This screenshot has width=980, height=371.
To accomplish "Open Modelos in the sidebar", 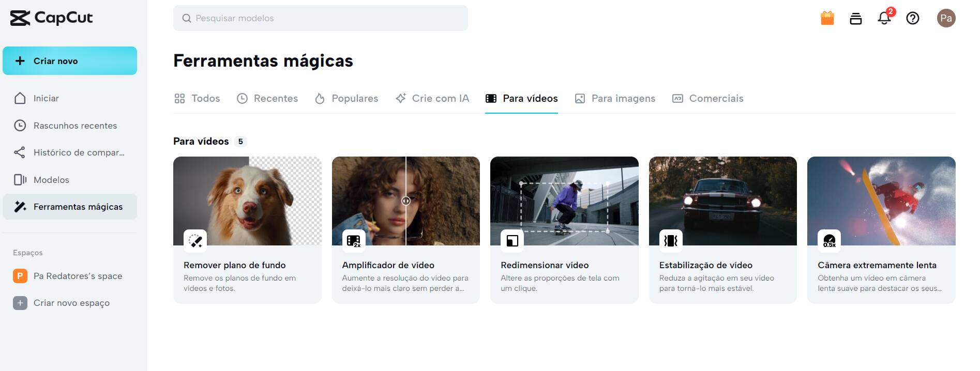I will click(70, 180).
